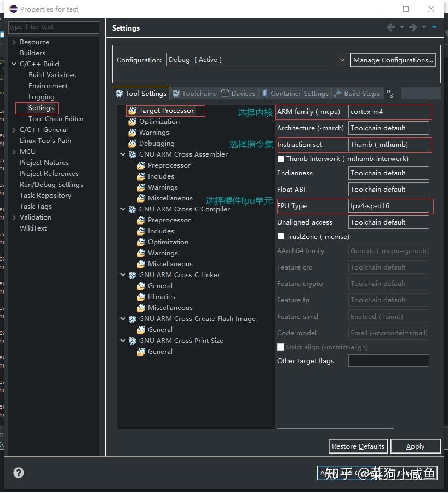Image resolution: width=448 pixels, height=493 pixels.
Task: Click inside the filter text field
Action: [x=53, y=27]
